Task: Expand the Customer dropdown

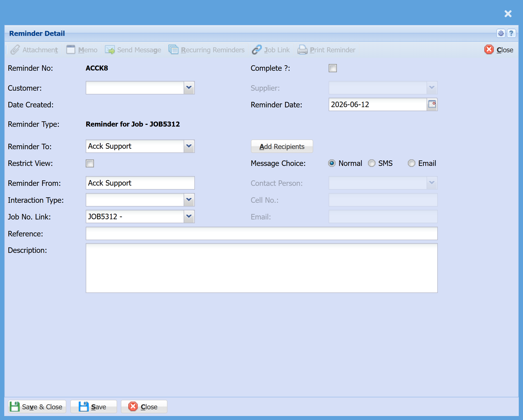Action: (189, 88)
